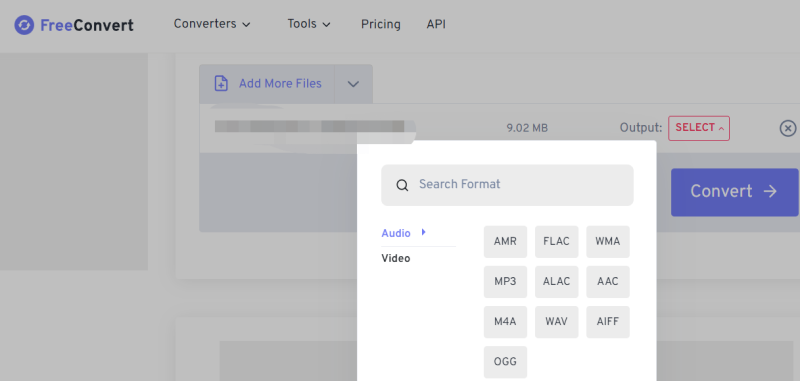This screenshot has height=381, width=800.
Task: Select the Audio format category
Action: (x=396, y=234)
